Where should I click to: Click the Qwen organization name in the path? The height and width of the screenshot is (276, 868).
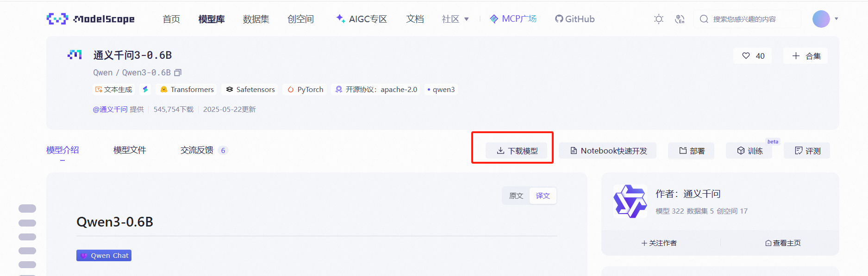coord(103,73)
